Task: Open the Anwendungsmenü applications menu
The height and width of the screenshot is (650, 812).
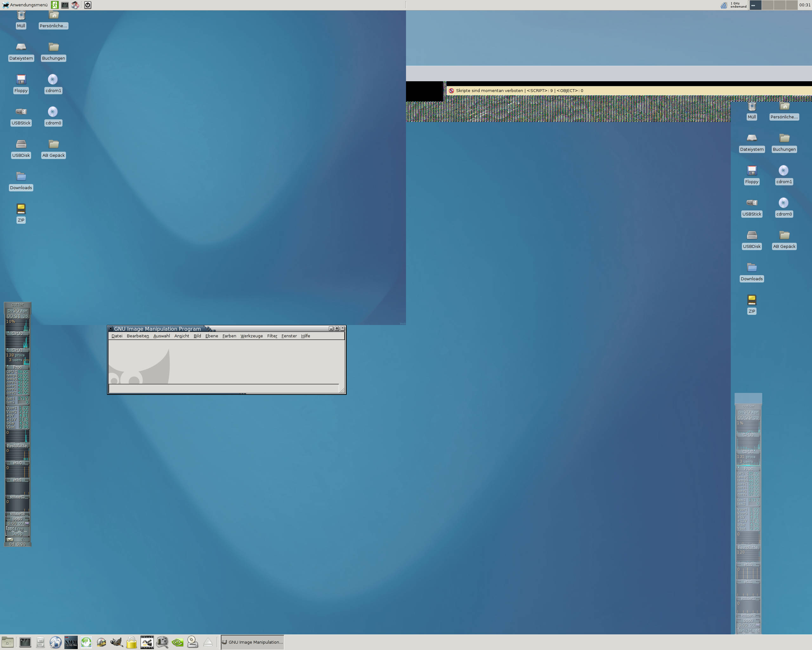Action: click(25, 5)
